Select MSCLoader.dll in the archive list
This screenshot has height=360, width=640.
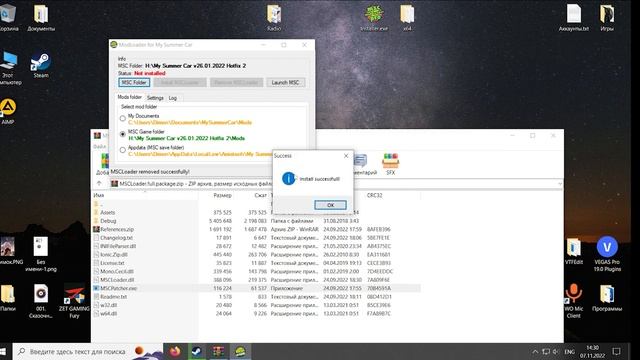pos(117,280)
